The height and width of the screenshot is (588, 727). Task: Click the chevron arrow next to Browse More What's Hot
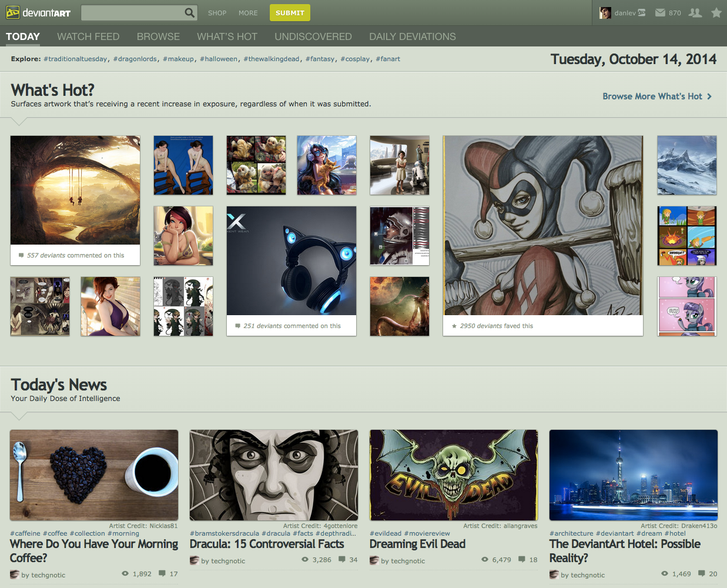point(709,96)
